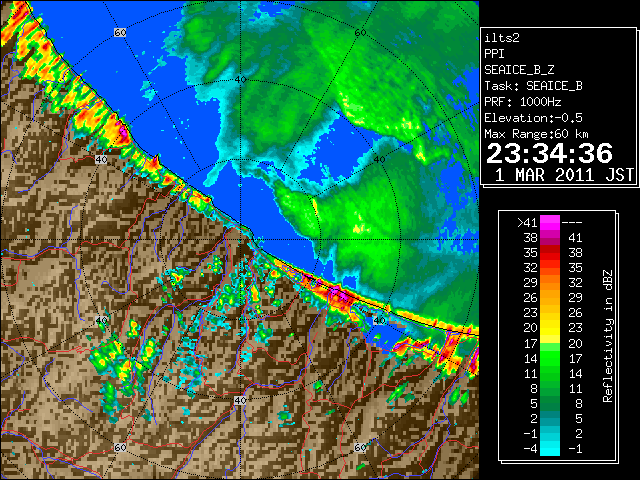Click the 40 km ring label directly north of the radar
The image size is (640, 480).
click(240, 80)
